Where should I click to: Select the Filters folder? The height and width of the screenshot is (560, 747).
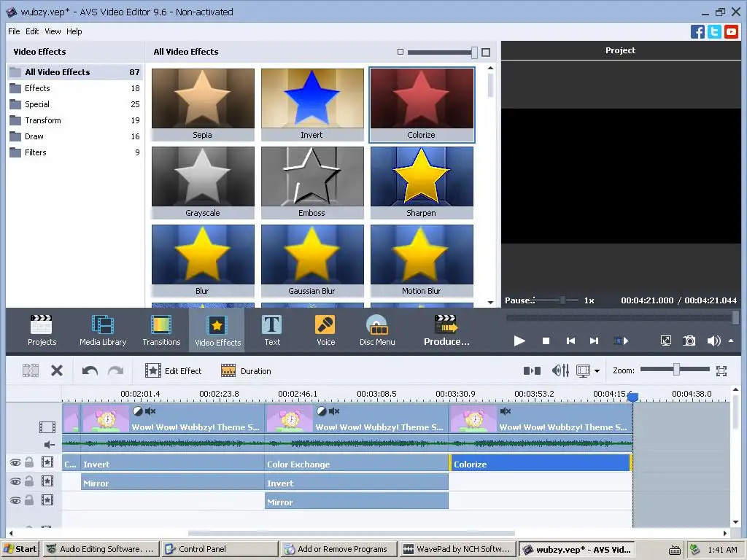click(75, 152)
